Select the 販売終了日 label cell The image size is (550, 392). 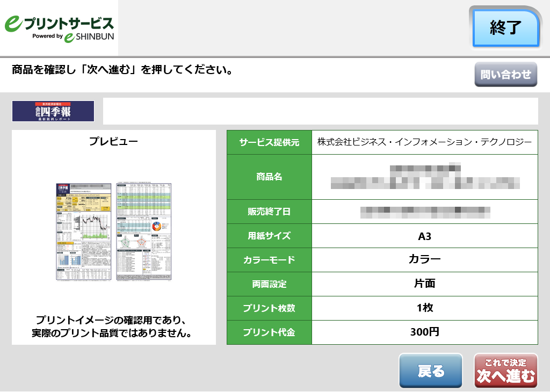270,212
